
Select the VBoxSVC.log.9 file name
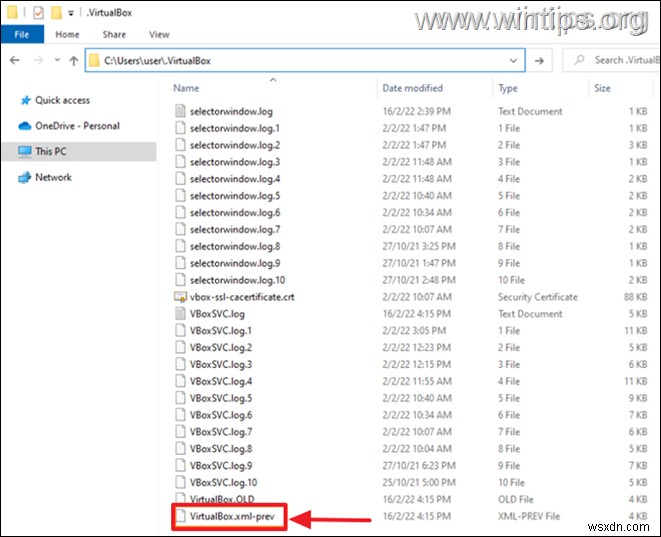221,466
